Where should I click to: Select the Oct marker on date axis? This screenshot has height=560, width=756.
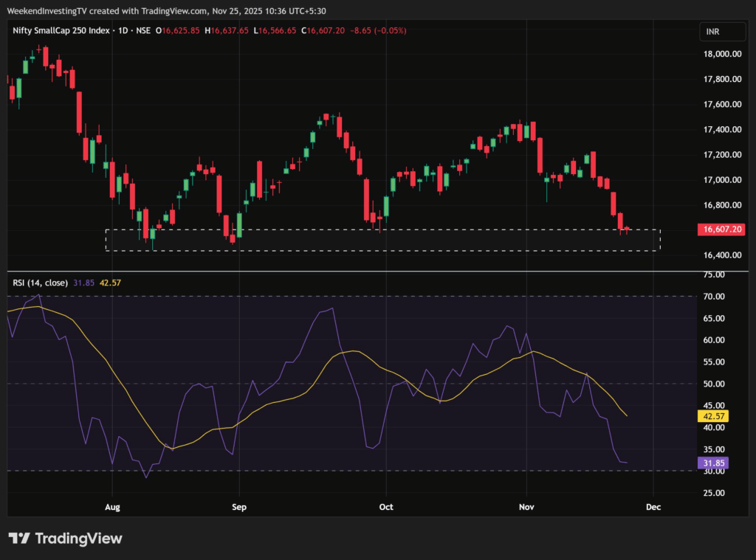385,507
